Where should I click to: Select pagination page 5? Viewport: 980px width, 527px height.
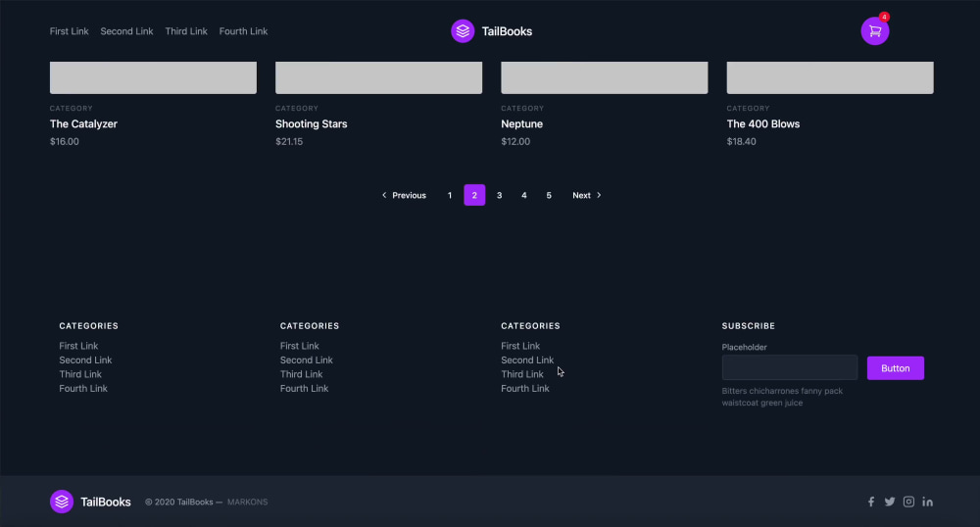click(549, 196)
